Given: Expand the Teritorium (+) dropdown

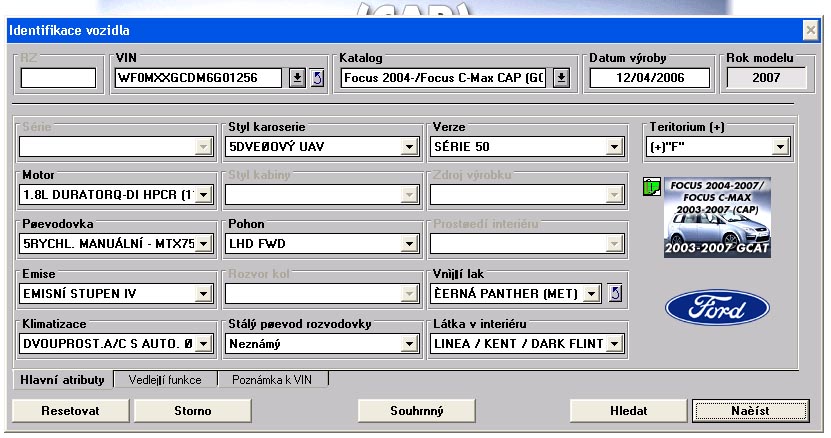Looking at the screenshot, I should coord(780,148).
